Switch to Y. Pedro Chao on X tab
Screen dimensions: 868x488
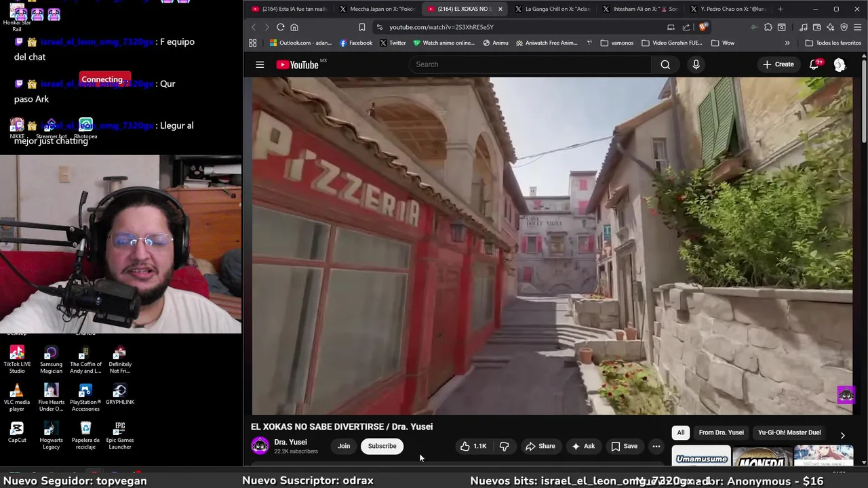tap(729, 9)
